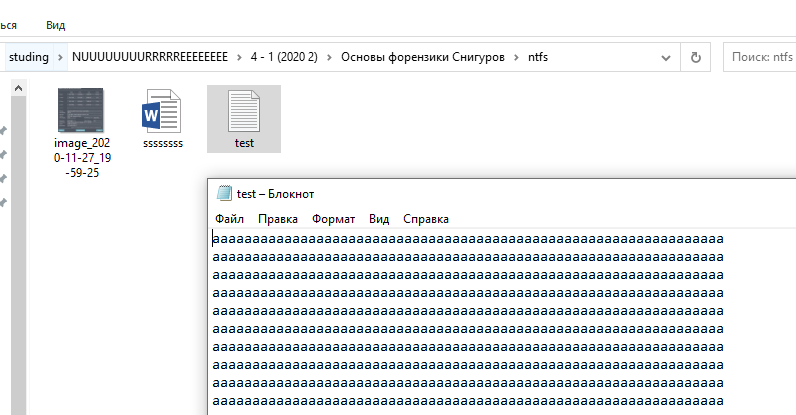The height and width of the screenshot is (415, 796).
Task: Open the image_2020-11-27_19-59-25 thumbnail file
Action: pyautogui.click(x=81, y=111)
